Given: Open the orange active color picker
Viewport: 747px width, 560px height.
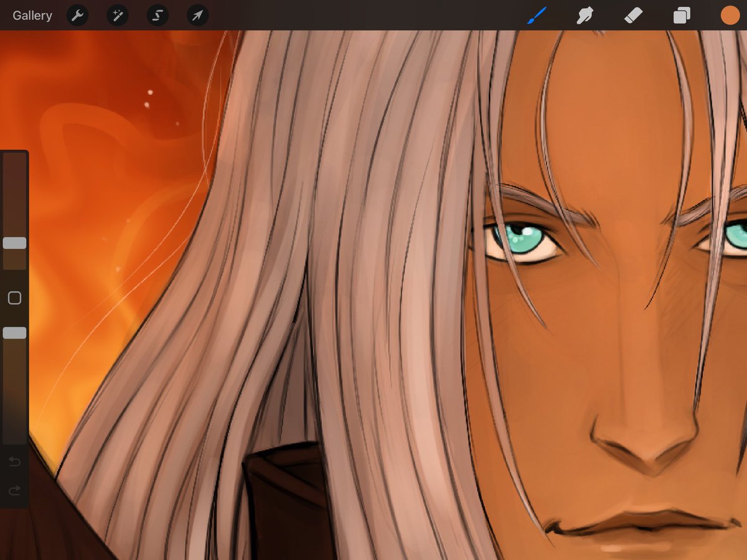Looking at the screenshot, I should [730, 16].
